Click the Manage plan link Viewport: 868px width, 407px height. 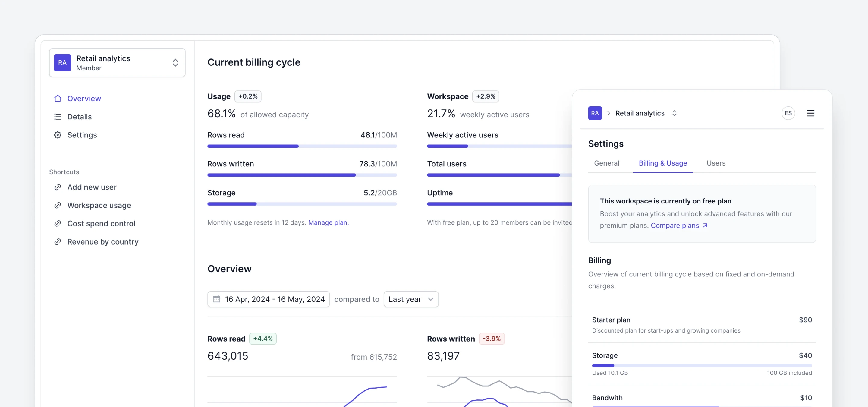[x=327, y=222]
